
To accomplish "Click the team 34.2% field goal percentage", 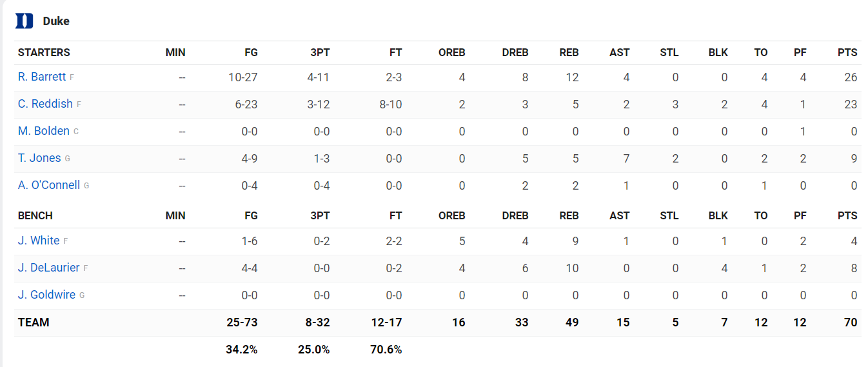I will pos(242,350).
